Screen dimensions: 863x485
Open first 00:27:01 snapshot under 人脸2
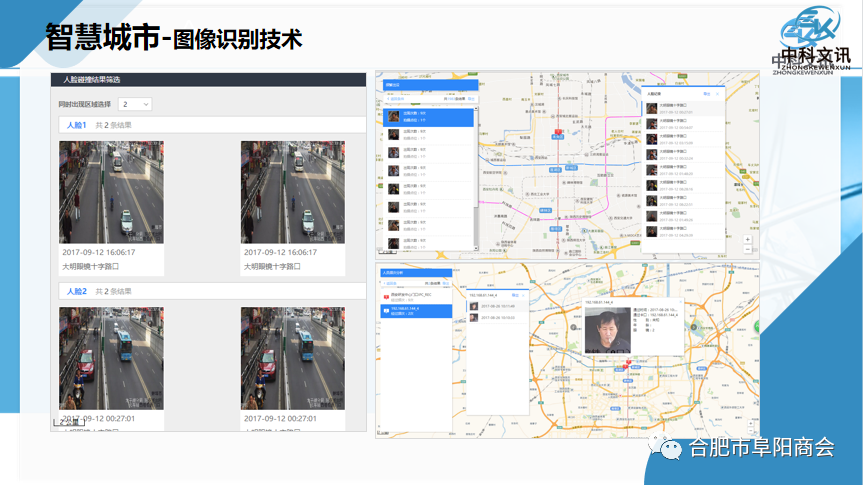click(x=111, y=358)
